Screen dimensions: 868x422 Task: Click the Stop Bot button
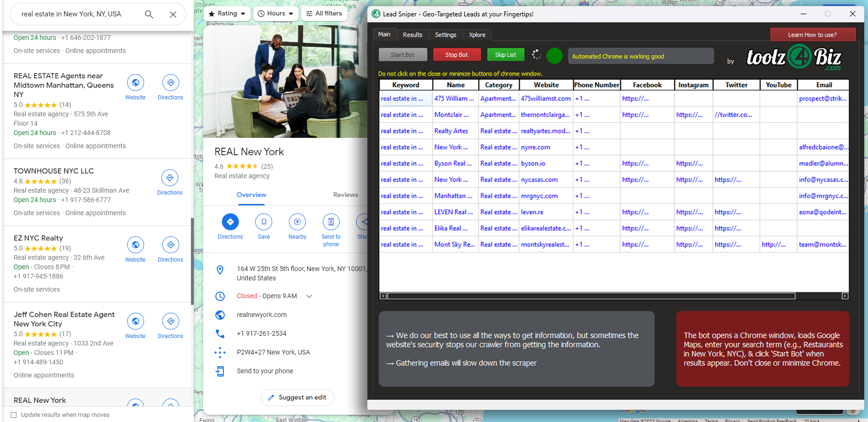(x=457, y=55)
